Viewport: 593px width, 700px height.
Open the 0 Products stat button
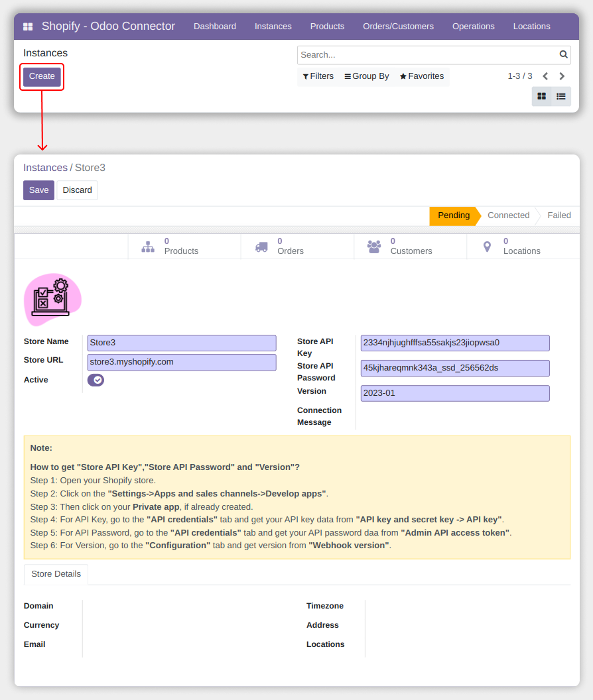pyautogui.click(x=184, y=247)
